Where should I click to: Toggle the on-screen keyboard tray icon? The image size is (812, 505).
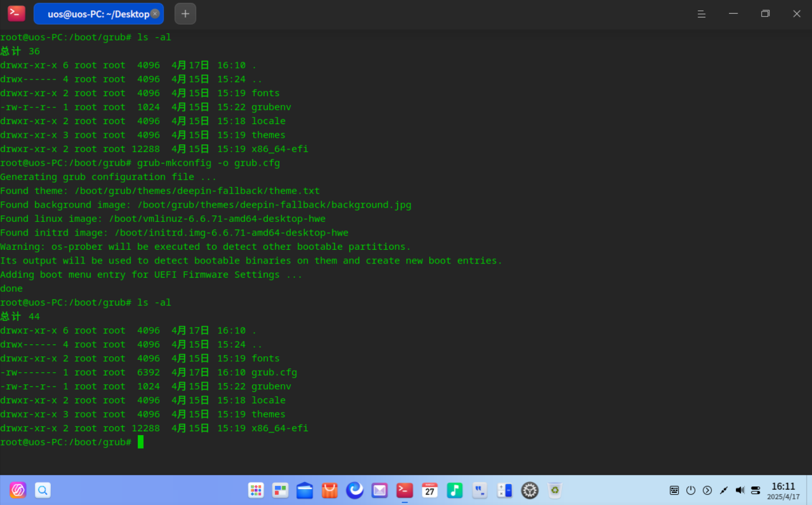[674, 490]
